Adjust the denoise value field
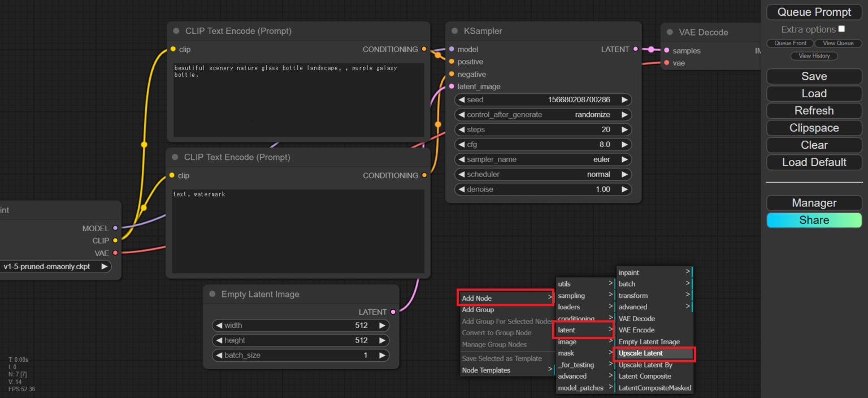 [543, 189]
